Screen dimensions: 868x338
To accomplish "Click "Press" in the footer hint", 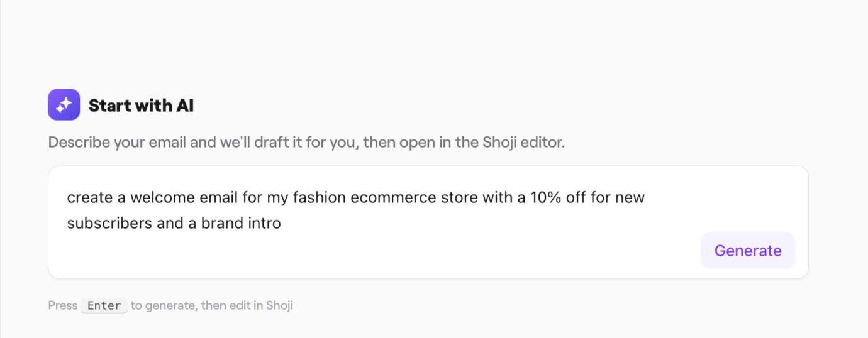I will (62, 306).
